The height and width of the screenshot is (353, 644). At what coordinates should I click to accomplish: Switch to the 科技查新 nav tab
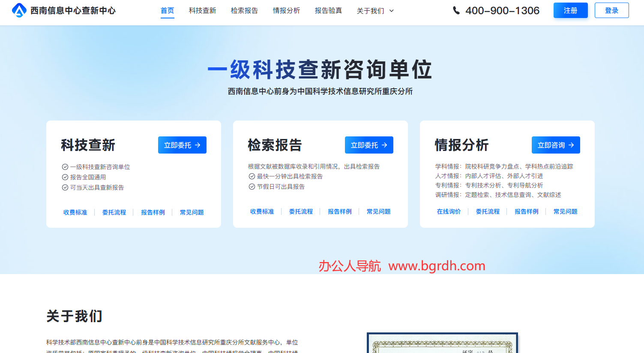tap(202, 11)
